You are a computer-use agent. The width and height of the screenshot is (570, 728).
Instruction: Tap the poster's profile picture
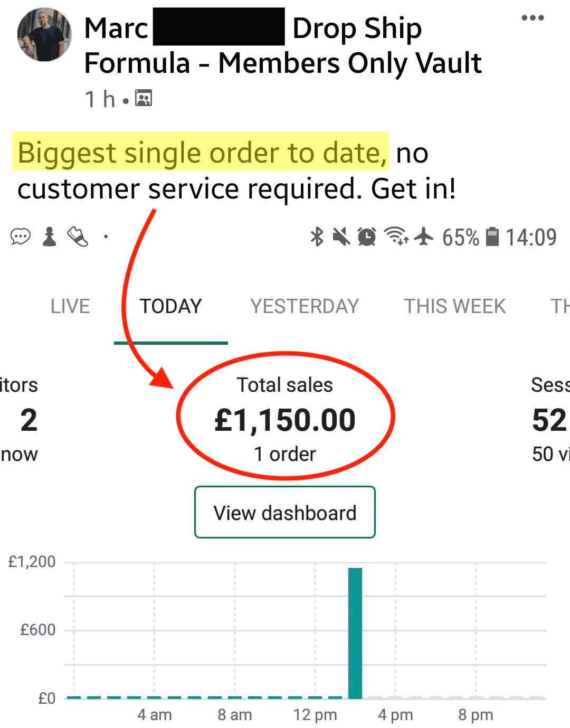(x=44, y=35)
